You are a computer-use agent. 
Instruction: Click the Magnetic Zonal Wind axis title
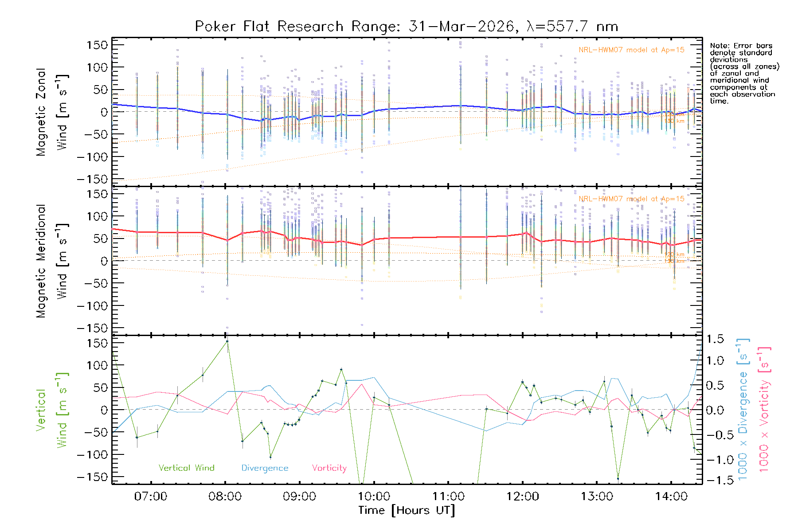click(x=52, y=112)
